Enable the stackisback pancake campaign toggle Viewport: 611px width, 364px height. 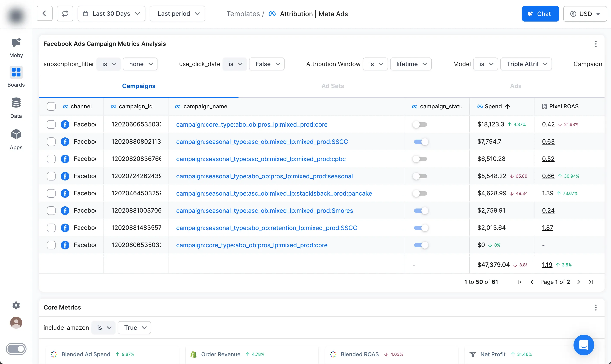pos(420,194)
